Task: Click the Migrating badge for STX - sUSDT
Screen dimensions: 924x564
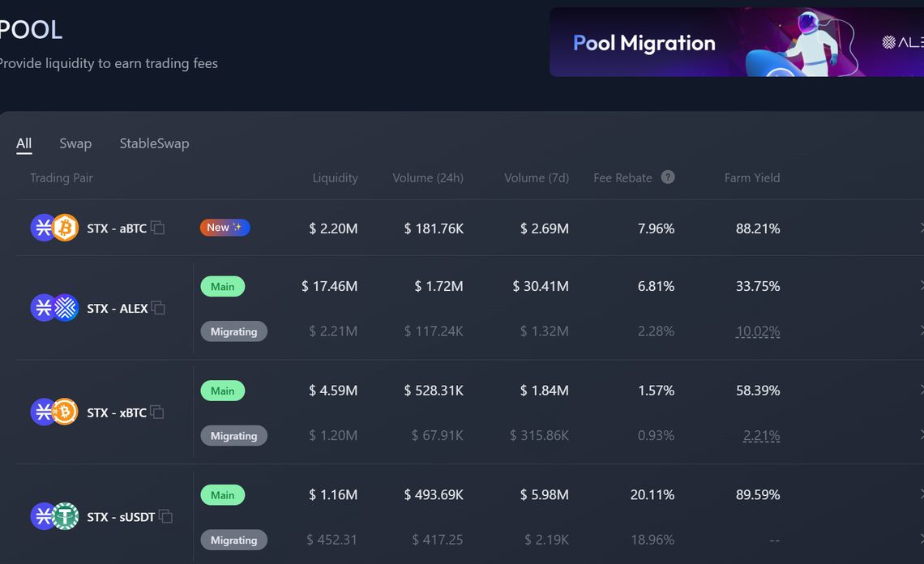Action: [x=234, y=540]
